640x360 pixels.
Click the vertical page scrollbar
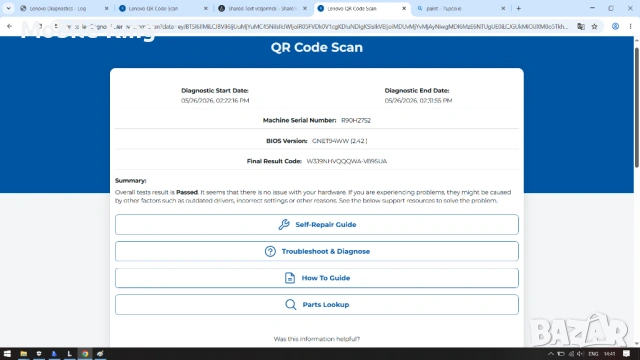[x=636, y=108]
